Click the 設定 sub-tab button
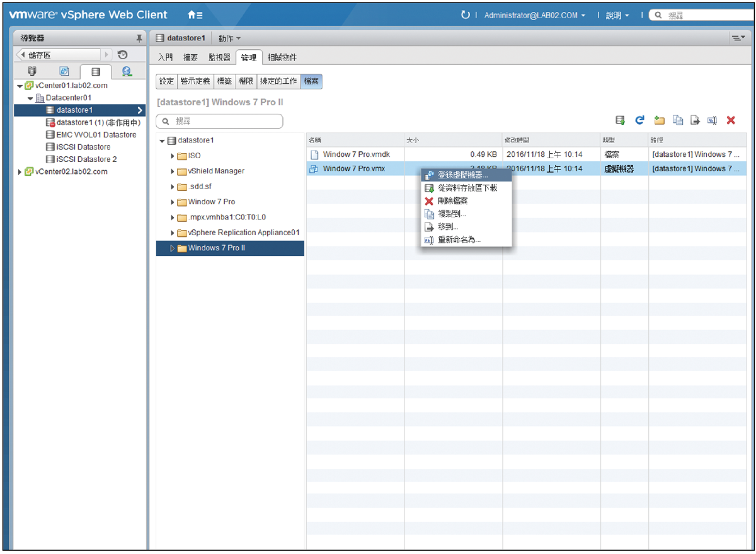The width and height of the screenshot is (756, 554). [166, 81]
